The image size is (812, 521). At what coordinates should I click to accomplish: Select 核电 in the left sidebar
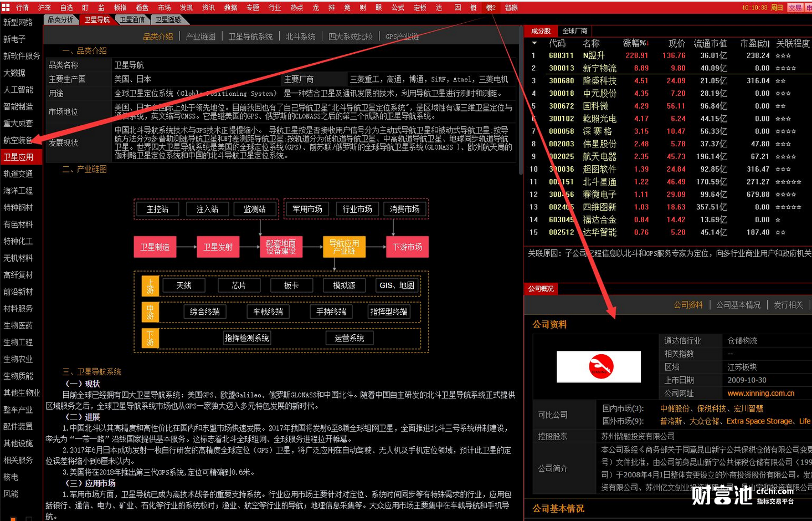pyautogui.click(x=11, y=477)
